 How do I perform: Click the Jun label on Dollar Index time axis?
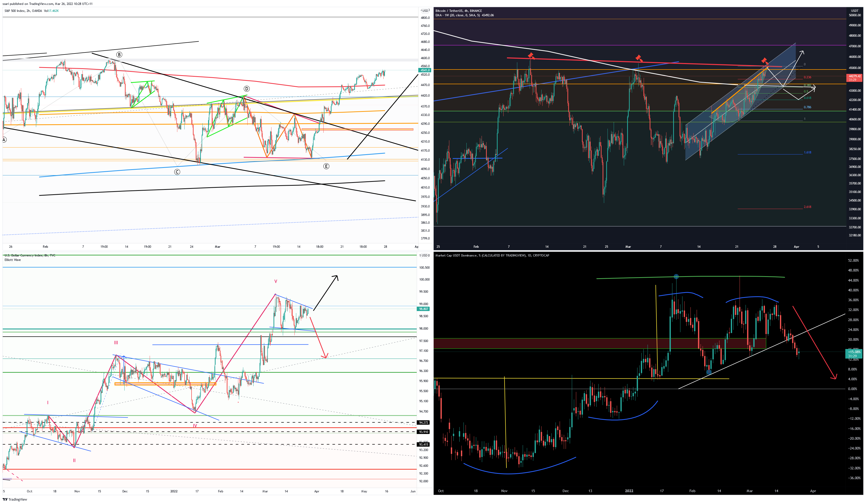coord(413,491)
